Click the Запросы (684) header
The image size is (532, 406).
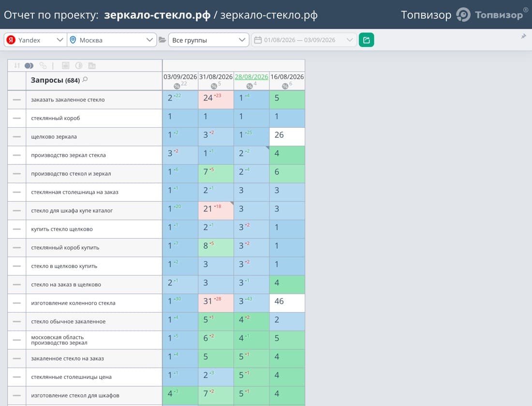pos(55,80)
